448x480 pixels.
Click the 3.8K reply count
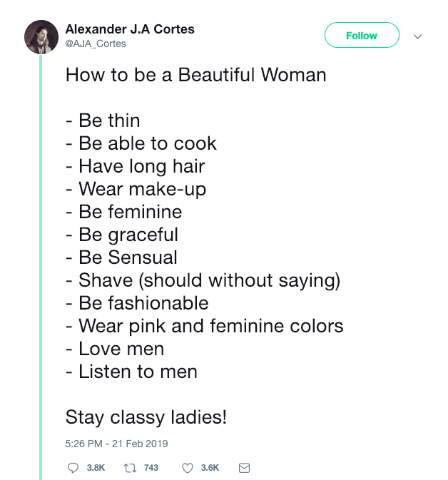[96, 468]
